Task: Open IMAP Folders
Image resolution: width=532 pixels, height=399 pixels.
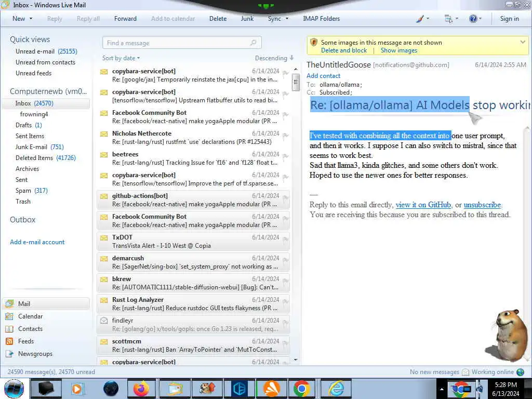Action: [x=321, y=19]
